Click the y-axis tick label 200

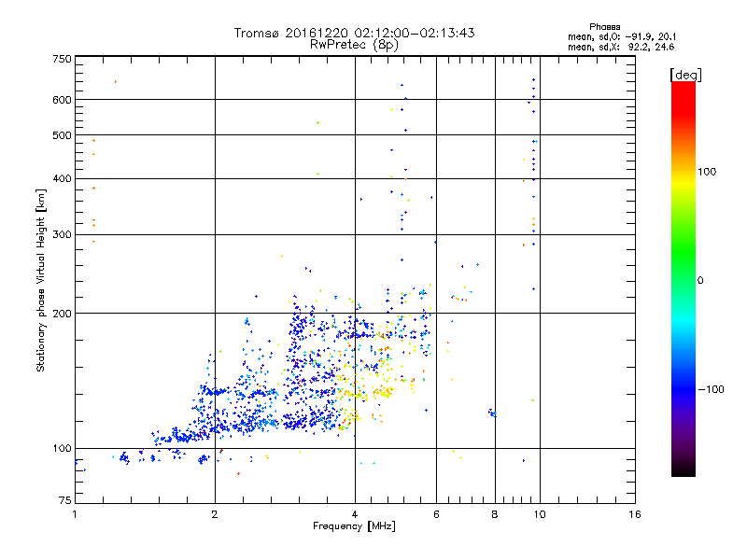click(x=63, y=314)
